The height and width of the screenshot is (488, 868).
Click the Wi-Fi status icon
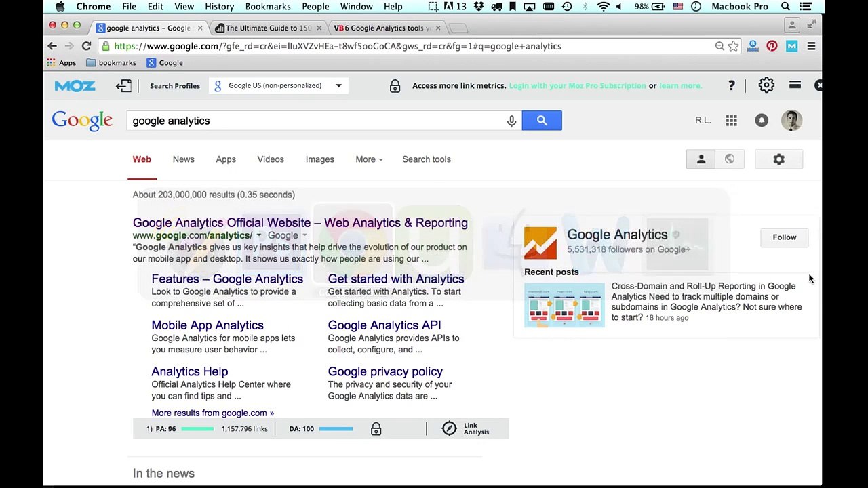coord(603,7)
